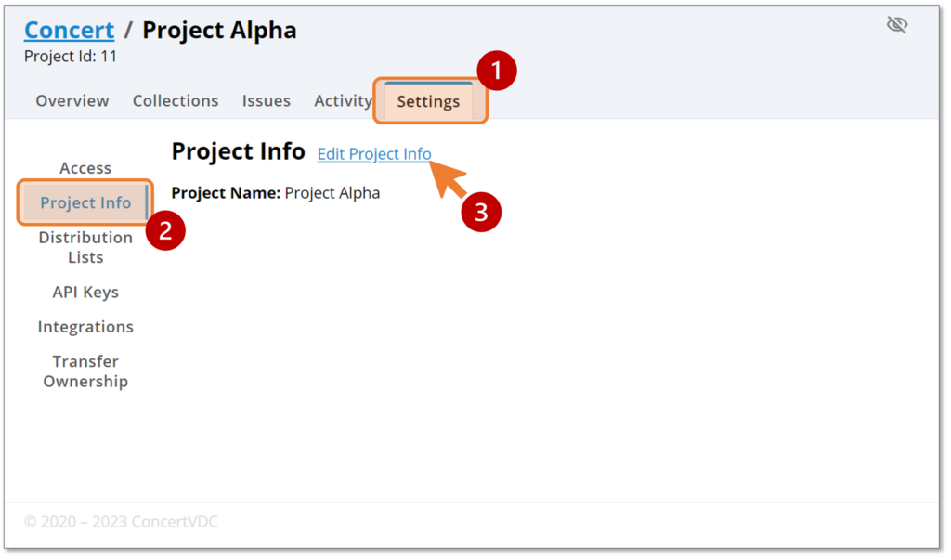
Task: Switch to the Collections tab
Action: pyautogui.click(x=176, y=100)
